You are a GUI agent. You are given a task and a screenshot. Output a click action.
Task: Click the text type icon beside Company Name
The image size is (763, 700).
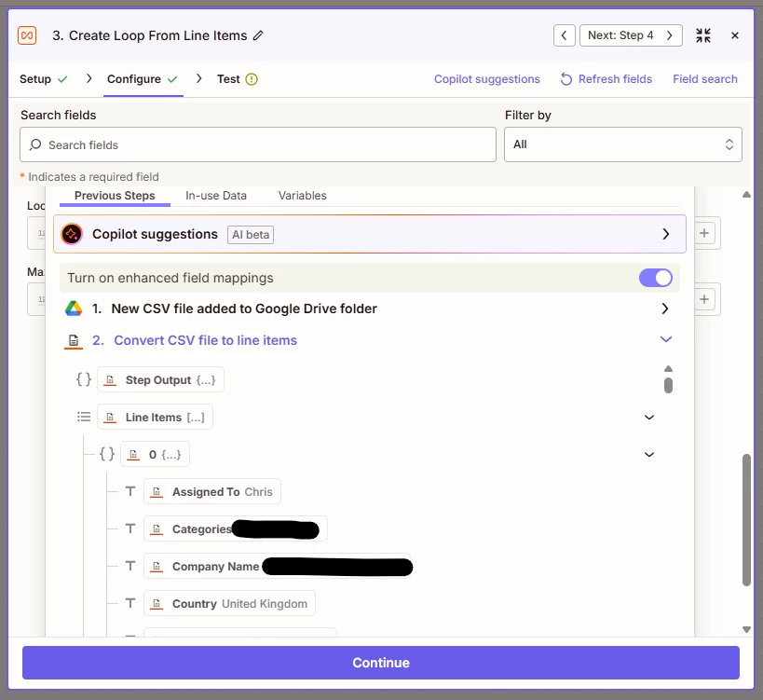(130, 566)
